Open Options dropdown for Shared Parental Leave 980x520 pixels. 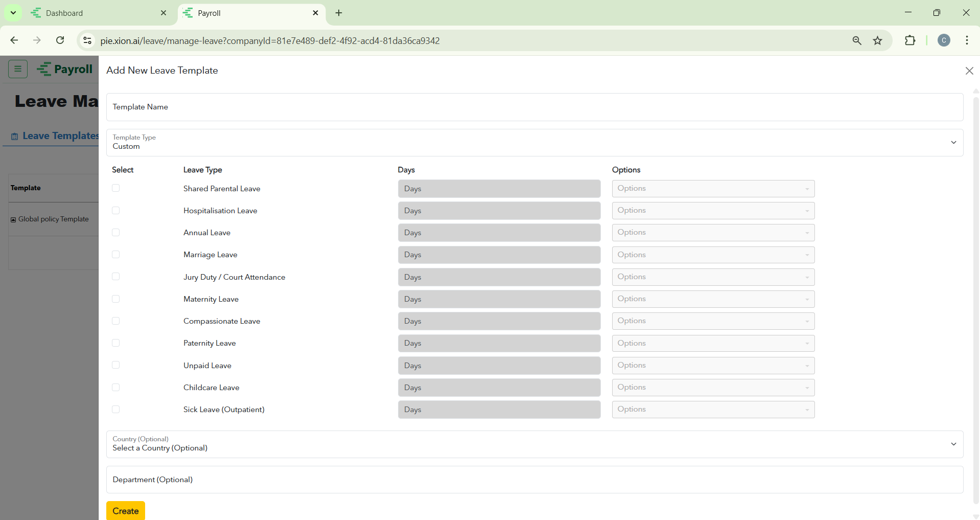713,189
